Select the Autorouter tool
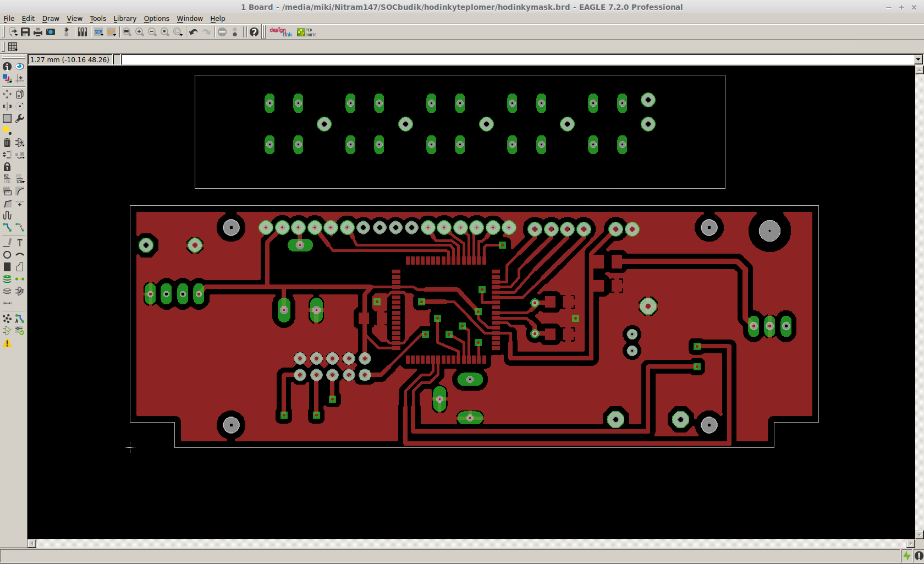Screen dimensions: 924x564 20,319
